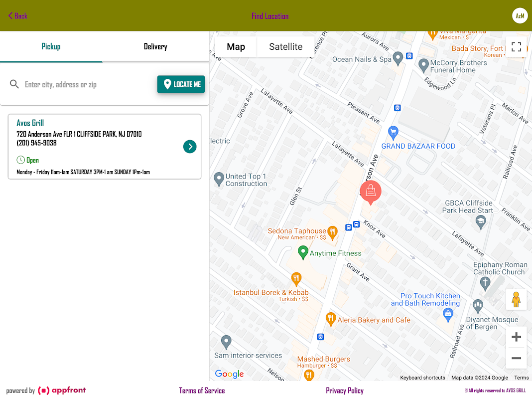532x399 pixels.
Task: Click Avos Grill phone number (201) 945-9038
Action: point(37,143)
